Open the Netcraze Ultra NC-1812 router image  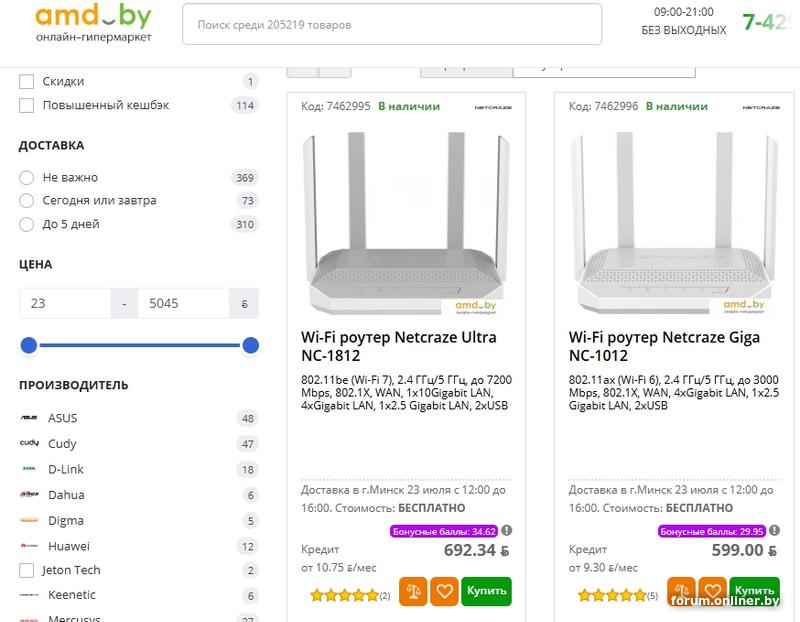tap(406, 223)
